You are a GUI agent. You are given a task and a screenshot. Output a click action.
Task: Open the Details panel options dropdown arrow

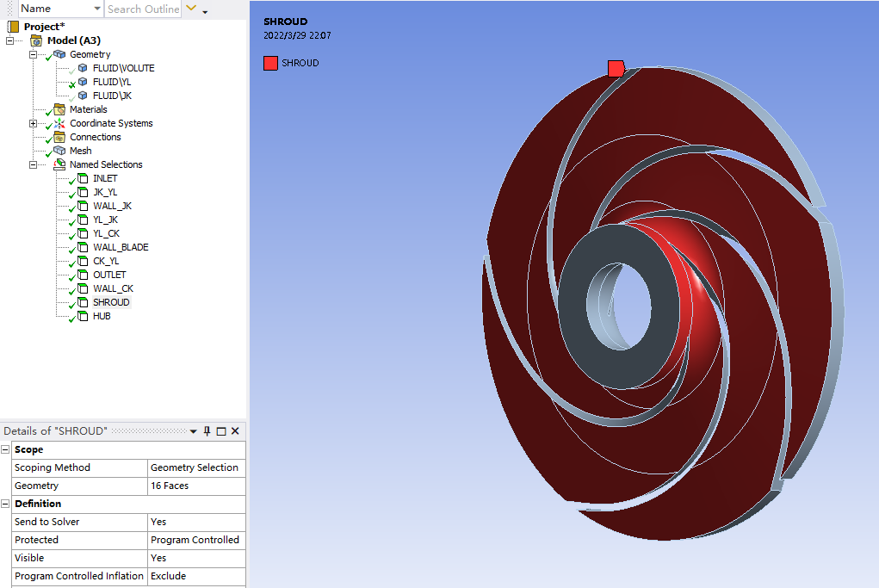pos(194,431)
